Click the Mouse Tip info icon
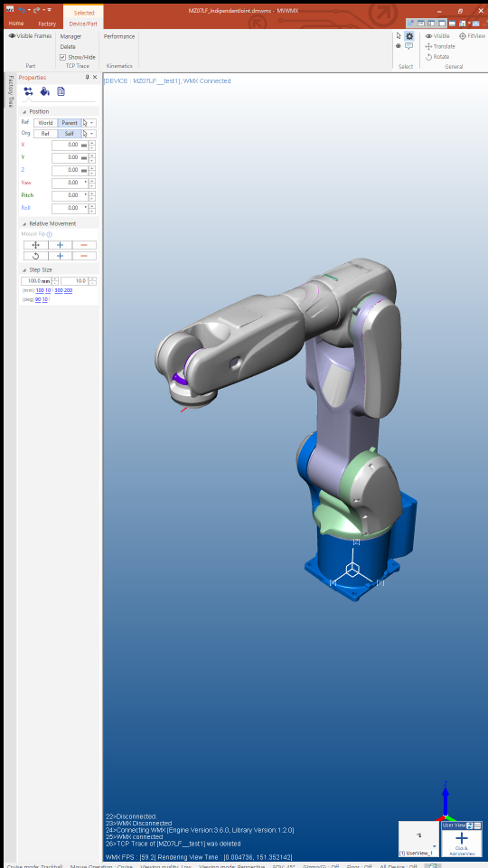The width and height of the screenshot is (488, 868). (50, 235)
